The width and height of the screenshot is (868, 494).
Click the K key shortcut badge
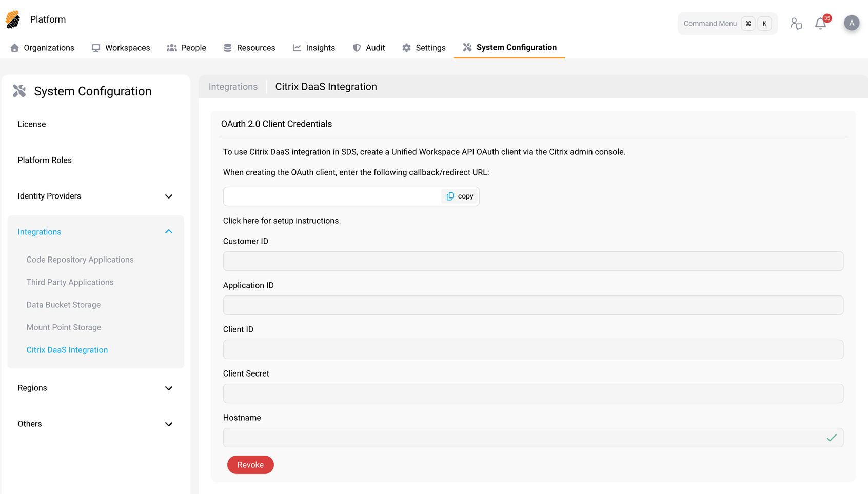(764, 24)
